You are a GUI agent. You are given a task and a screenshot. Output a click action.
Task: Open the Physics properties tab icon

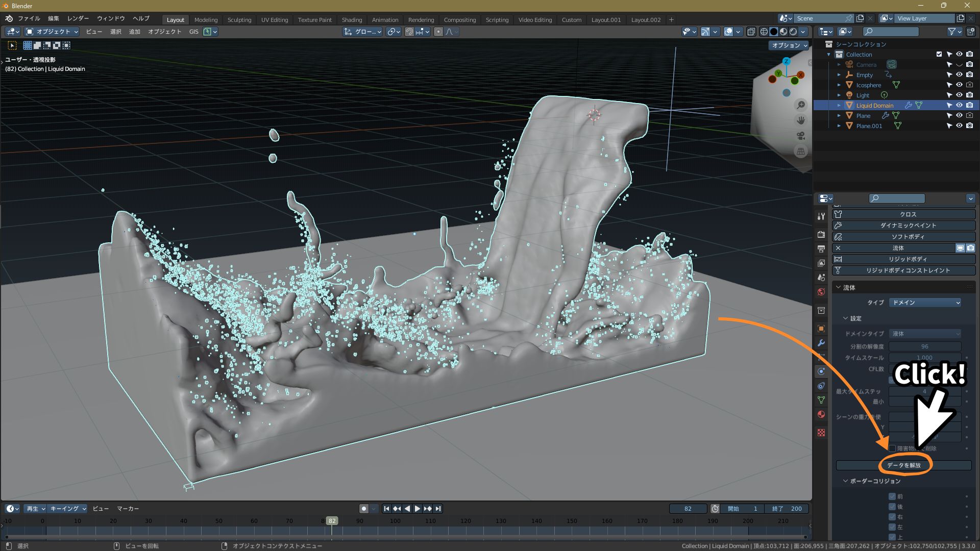click(x=821, y=371)
